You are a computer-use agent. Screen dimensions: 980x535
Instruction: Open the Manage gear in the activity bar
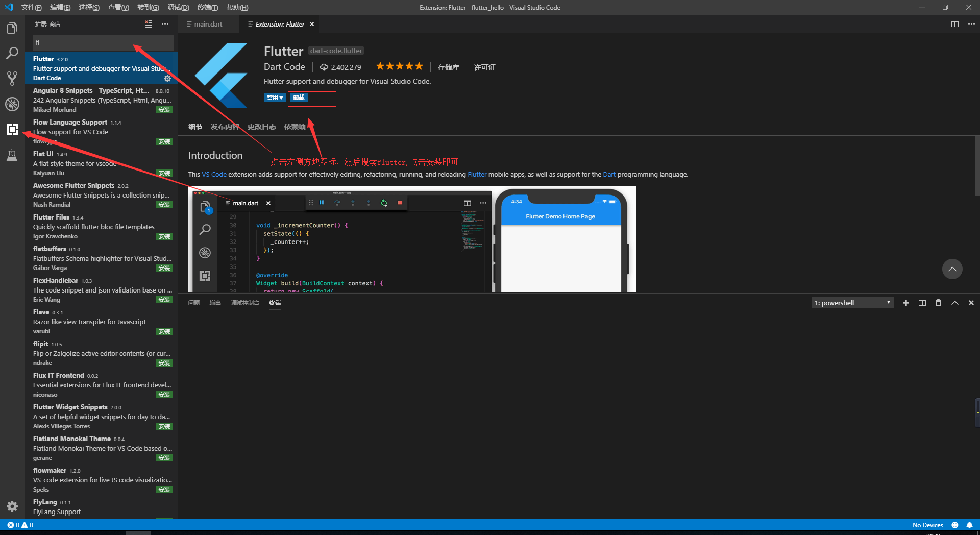tap(12, 506)
